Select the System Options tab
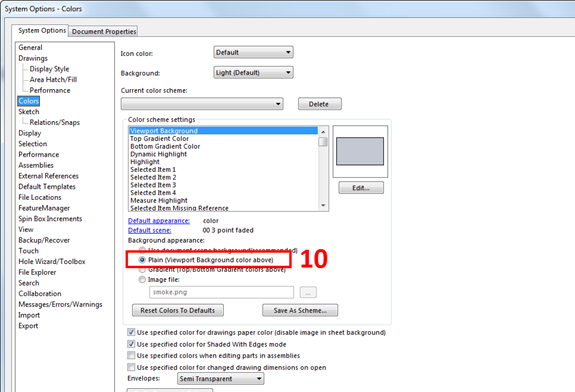Screen dimensions: 575x392 [x=42, y=30]
